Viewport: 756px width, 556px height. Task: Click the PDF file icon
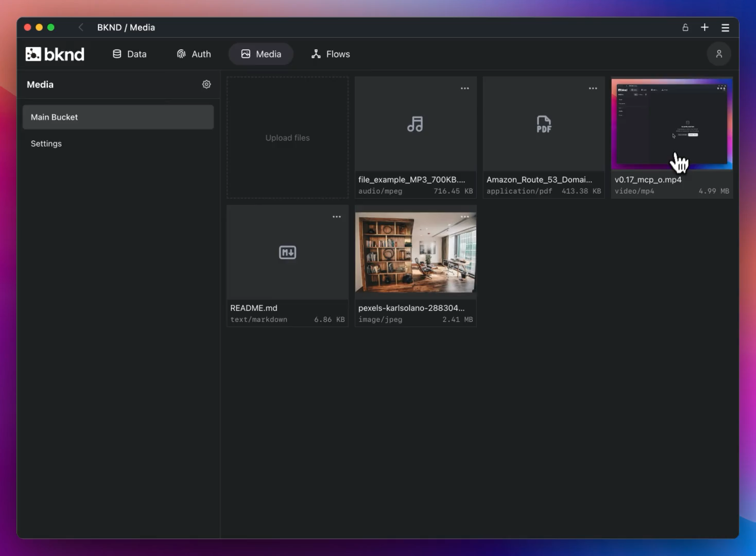[x=544, y=124]
